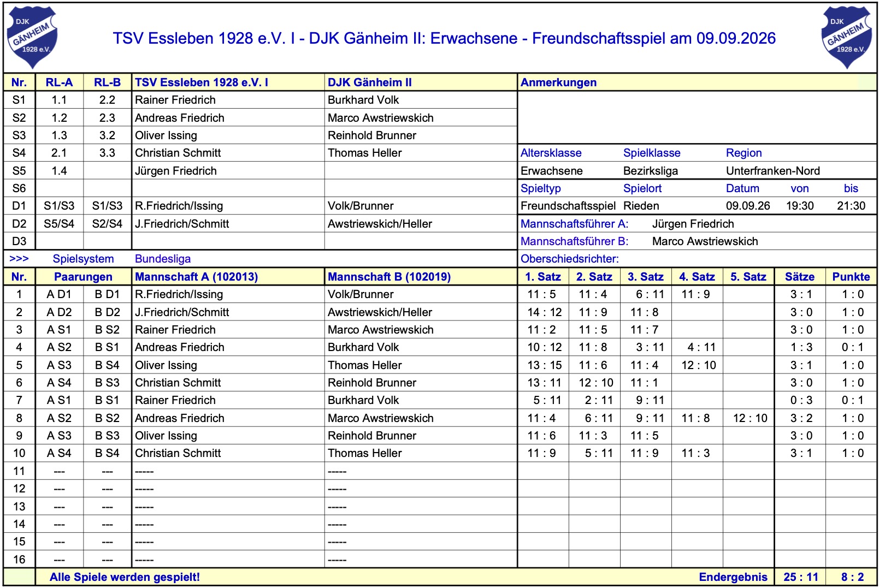Select the match title heading text
The height and width of the screenshot is (588, 879).
(444, 38)
